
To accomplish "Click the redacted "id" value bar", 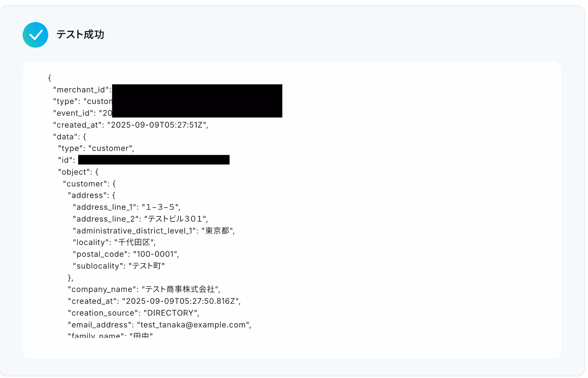I will (154, 160).
